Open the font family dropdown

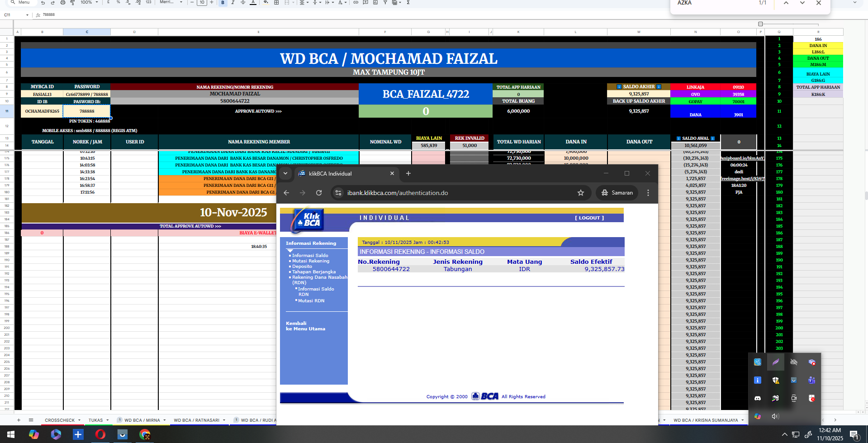point(171,3)
